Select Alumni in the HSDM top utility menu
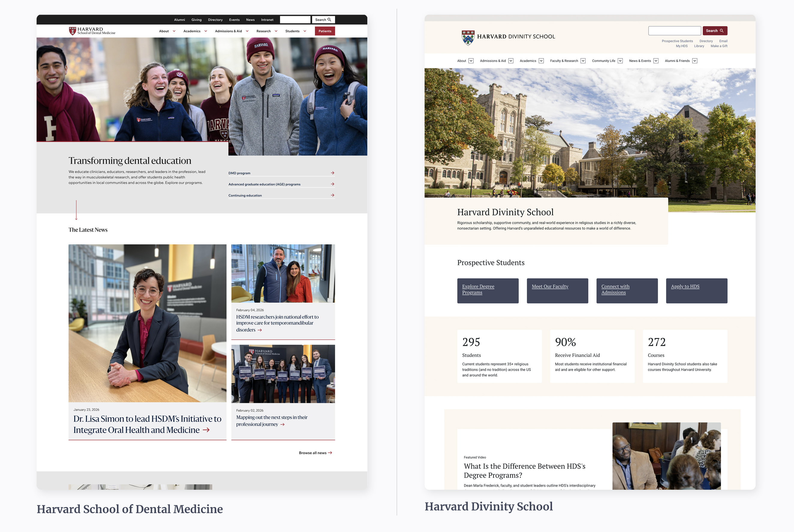The image size is (794, 532). coord(180,20)
